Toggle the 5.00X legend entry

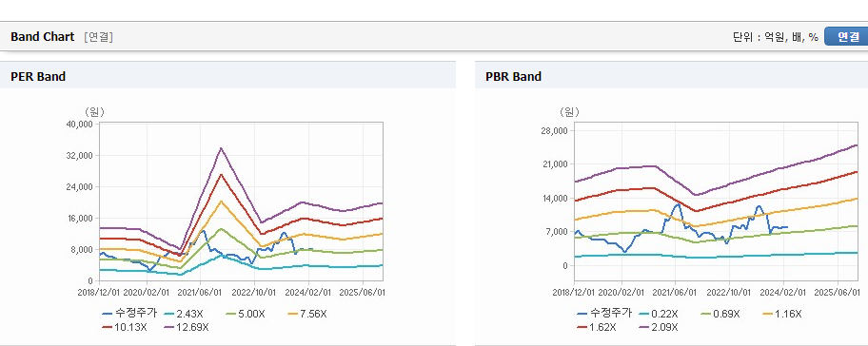[x=247, y=314]
